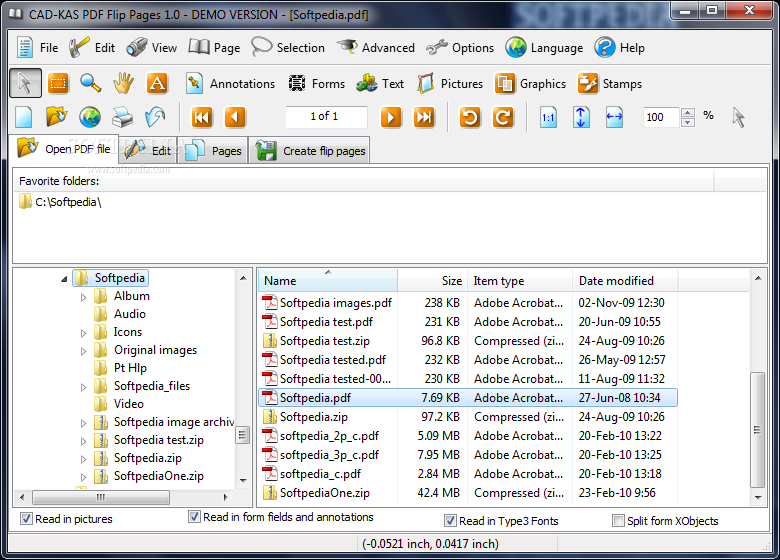The width and height of the screenshot is (780, 560).
Task: Click the cursor icon right of zoom percent
Action: click(x=738, y=117)
